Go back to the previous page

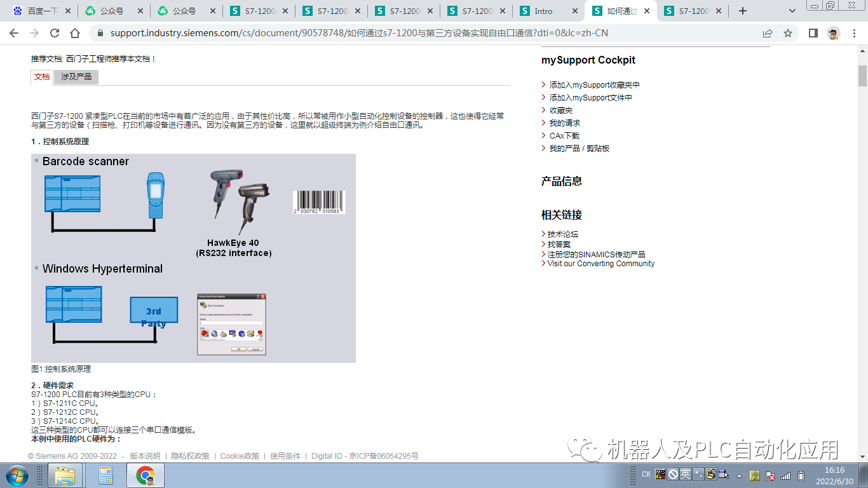(x=14, y=33)
